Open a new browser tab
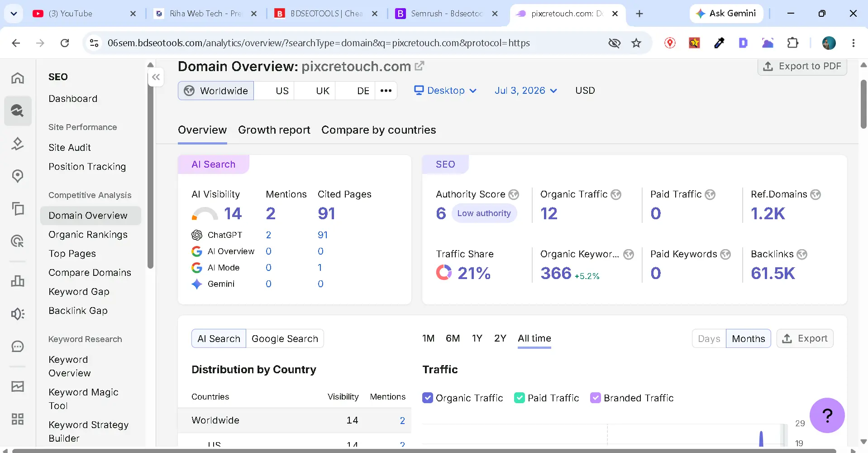 point(639,14)
